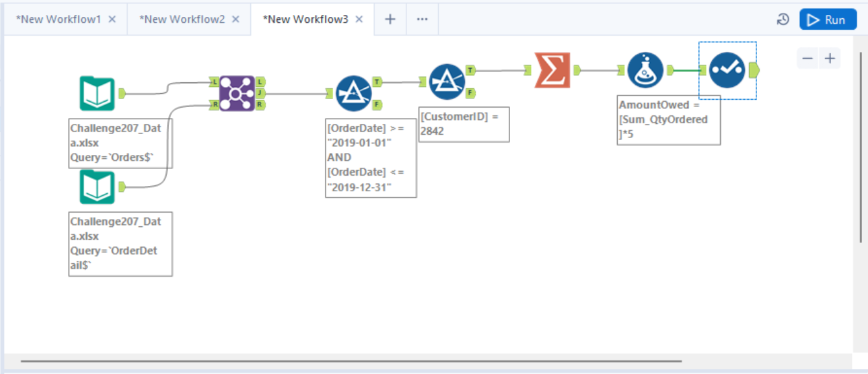Select the OrderDetail$ query annotation

(x=120, y=244)
